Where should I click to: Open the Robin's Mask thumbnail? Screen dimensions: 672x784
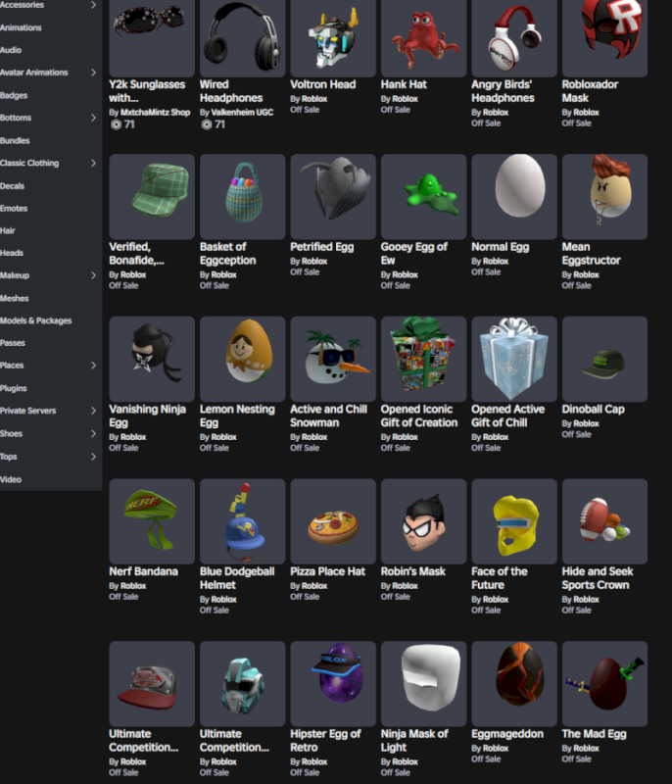tap(423, 521)
